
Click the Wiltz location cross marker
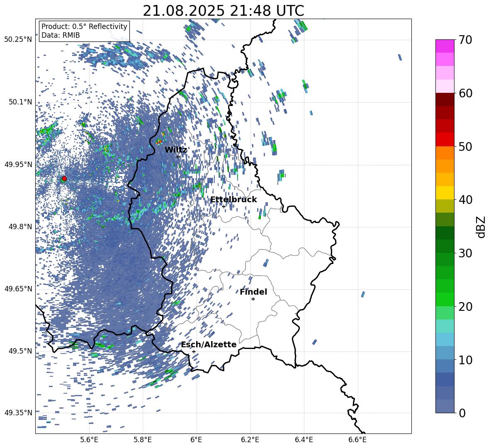[178, 157]
